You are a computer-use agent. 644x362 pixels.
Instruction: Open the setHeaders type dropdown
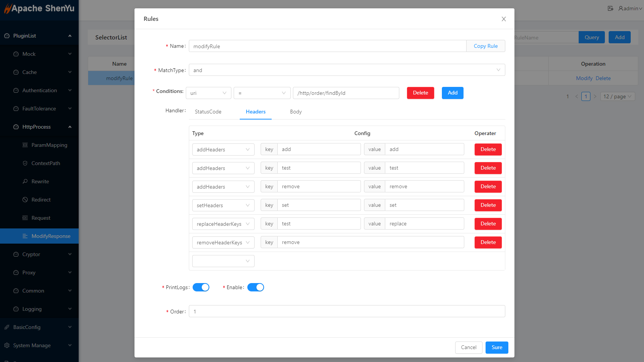[x=223, y=205]
